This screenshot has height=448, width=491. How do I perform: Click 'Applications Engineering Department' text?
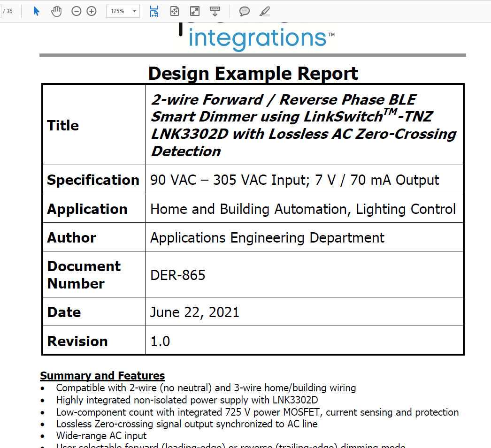click(267, 238)
